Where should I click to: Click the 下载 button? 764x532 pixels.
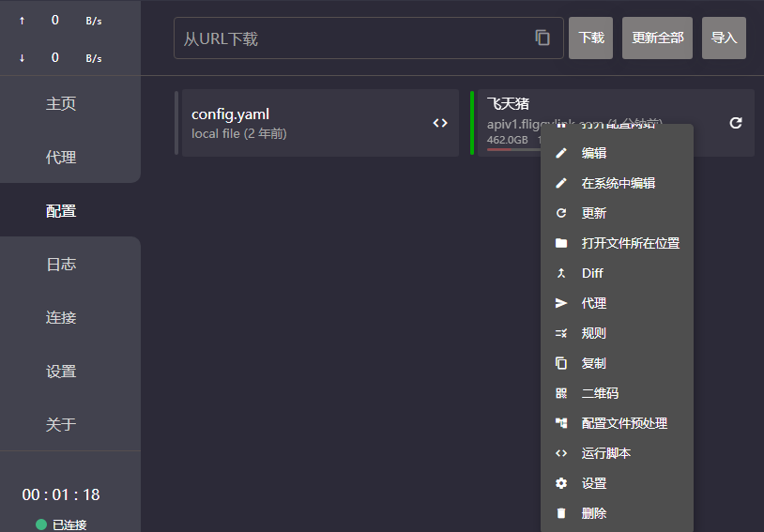coord(591,38)
